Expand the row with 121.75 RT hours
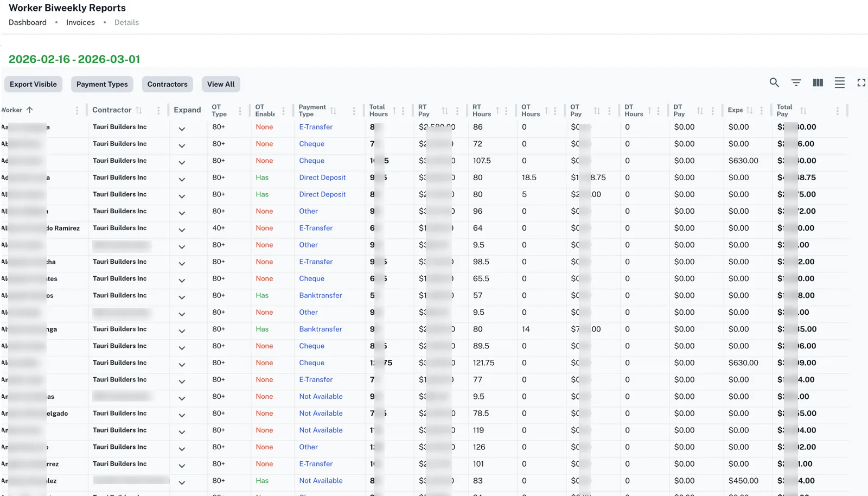The height and width of the screenshot is (496, 868). (182, 365)
